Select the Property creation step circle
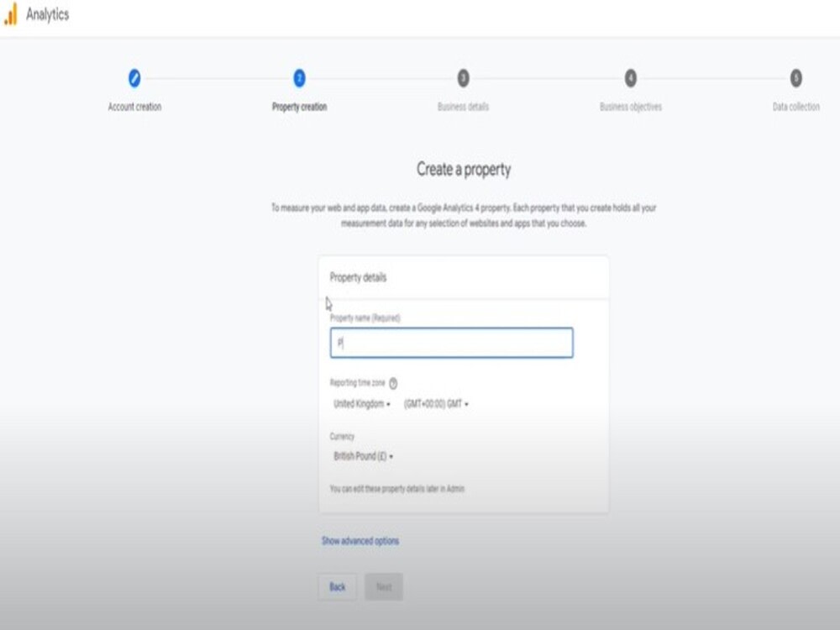 point(300,78)
